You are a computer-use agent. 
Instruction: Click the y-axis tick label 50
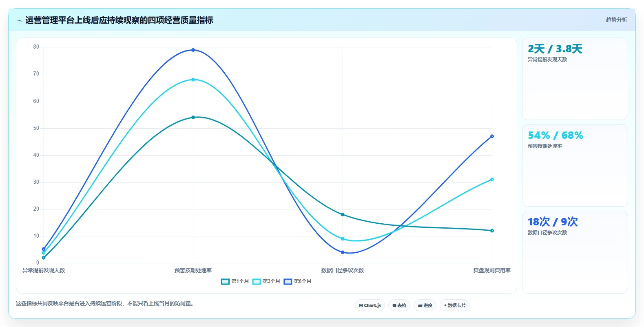[36, 128]
